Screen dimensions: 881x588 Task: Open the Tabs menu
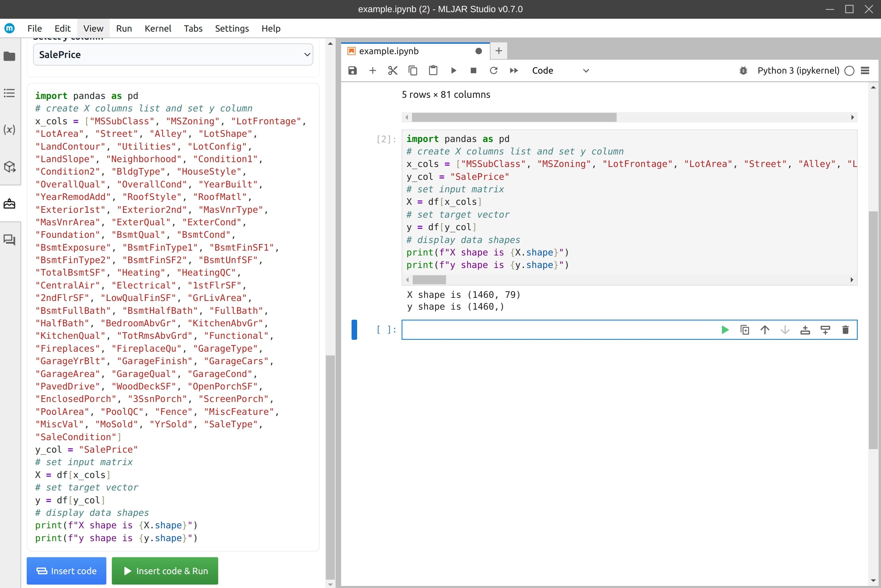click(x=193, y=28)
